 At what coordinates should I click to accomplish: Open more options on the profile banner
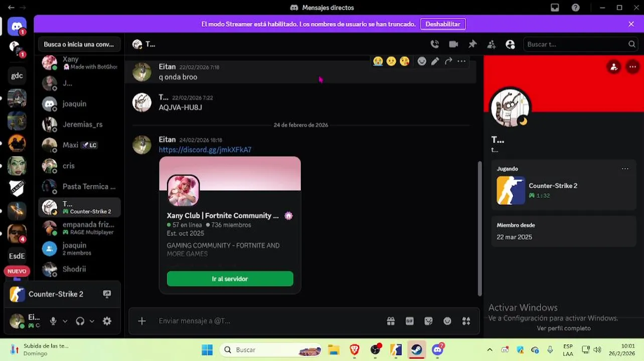tap(632, 67)
